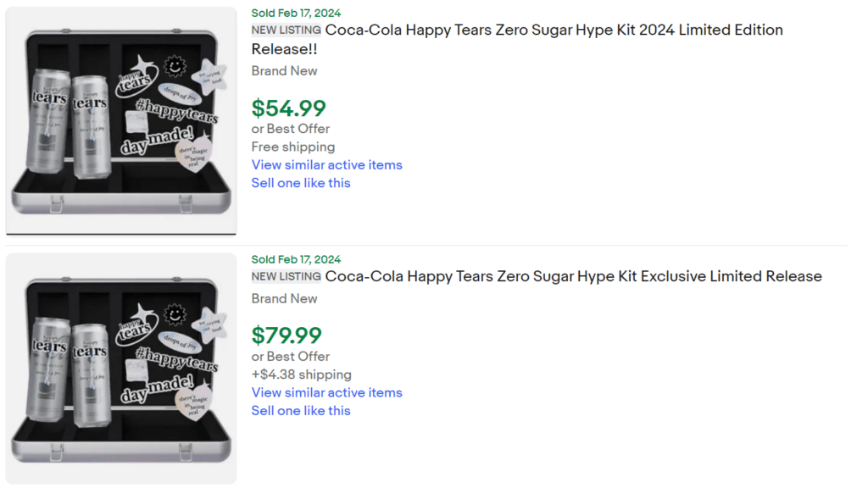868x488 pixels.
Task: Select the Sold Feb 17, 2024 label on first listing
Action: pos(294,13)
